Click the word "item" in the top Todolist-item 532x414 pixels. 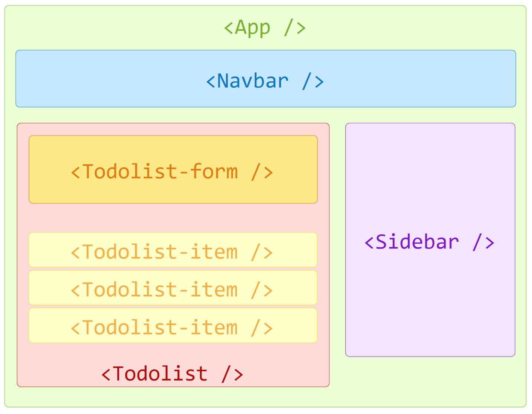pos(214,252)
